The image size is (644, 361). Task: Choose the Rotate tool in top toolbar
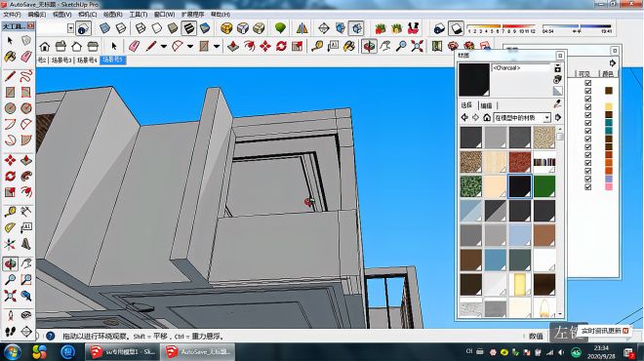pos(281,46)
